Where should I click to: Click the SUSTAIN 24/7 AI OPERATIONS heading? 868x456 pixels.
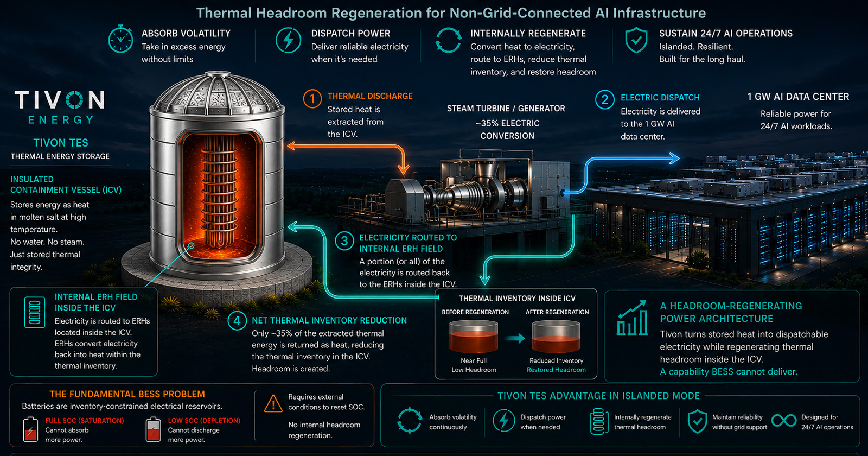(726, 34)
